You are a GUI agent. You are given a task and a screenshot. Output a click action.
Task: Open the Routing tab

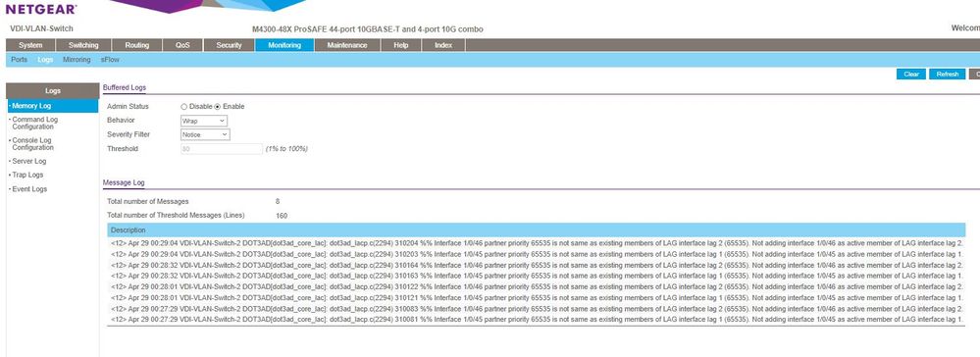tap(137, 45)
